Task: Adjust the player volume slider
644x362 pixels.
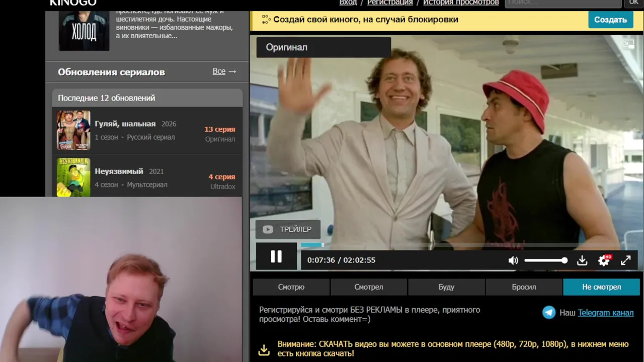Action: pos(546,260)
